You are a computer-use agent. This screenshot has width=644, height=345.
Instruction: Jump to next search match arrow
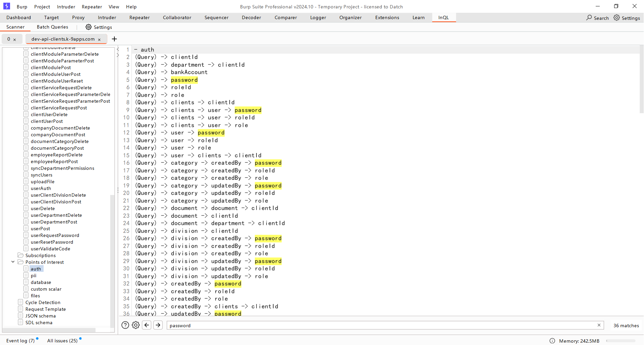click(158, 325)
